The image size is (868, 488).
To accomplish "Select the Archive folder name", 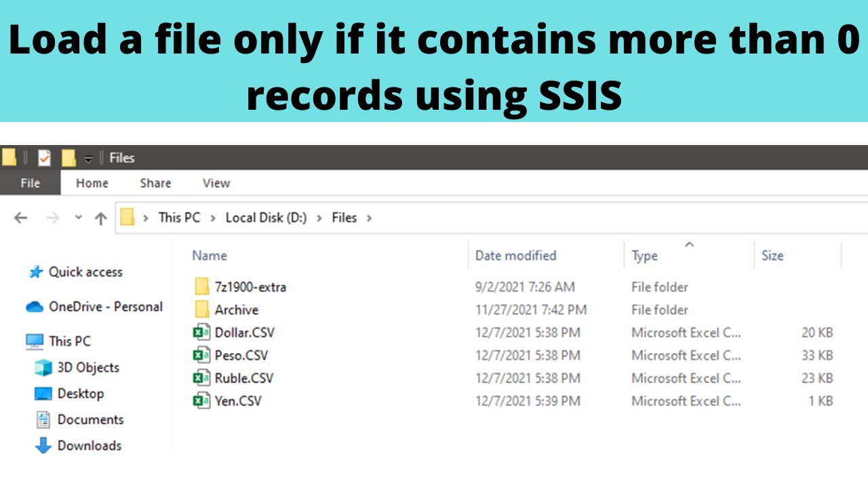I will pyautogui.click(x=236, y=310).
